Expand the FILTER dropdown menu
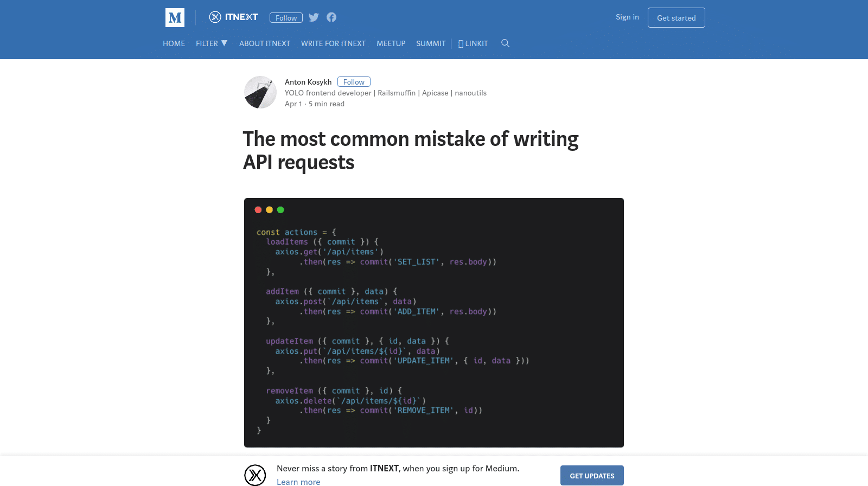The width and height of the screenshot is (868, 486). point(212,43)
